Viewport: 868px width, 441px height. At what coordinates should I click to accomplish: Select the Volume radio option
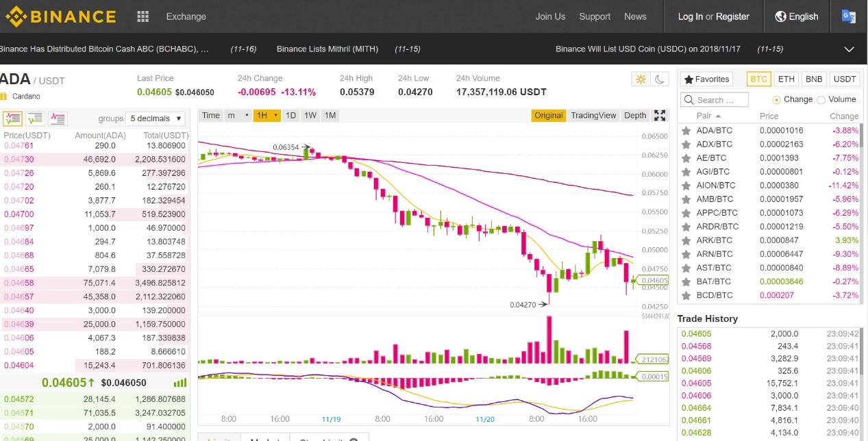821,100
